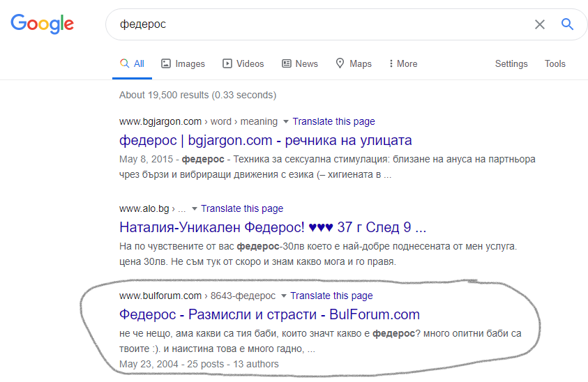Switch to the Images tab

pyautogui.click(x=183, y=63)
